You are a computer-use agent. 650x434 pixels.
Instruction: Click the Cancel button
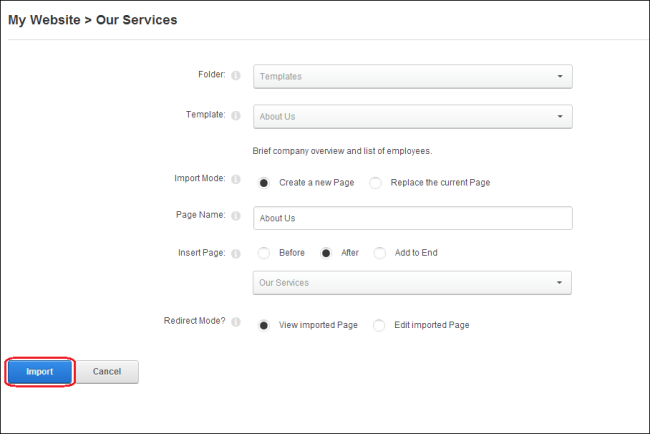(x=107, y=372)
